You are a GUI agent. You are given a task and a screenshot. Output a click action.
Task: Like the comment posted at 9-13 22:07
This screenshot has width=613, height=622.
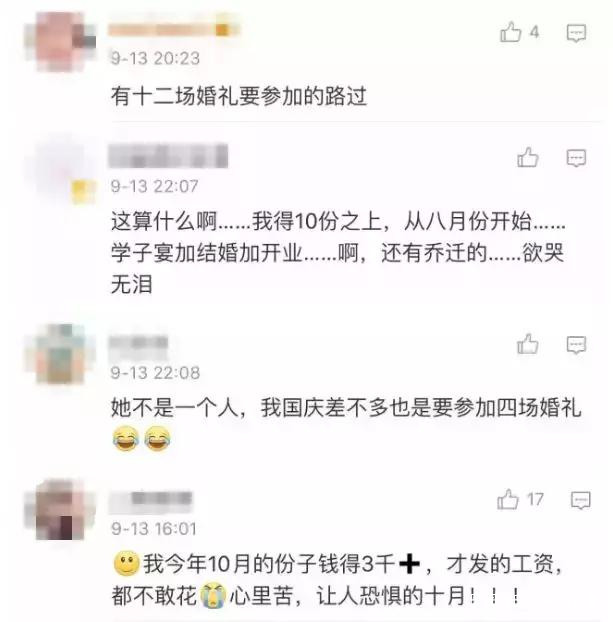(x=528, y=157)
